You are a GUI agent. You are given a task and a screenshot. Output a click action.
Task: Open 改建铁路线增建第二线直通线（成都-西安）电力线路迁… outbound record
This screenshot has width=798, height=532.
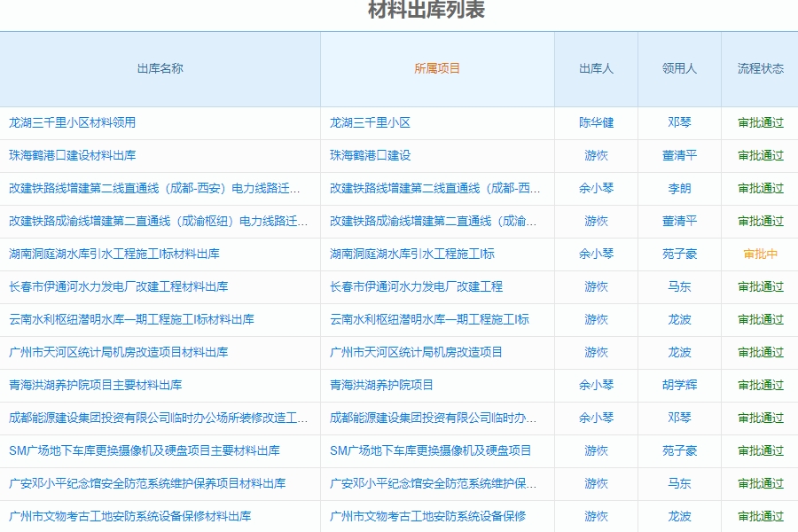[x=154, y=188]
